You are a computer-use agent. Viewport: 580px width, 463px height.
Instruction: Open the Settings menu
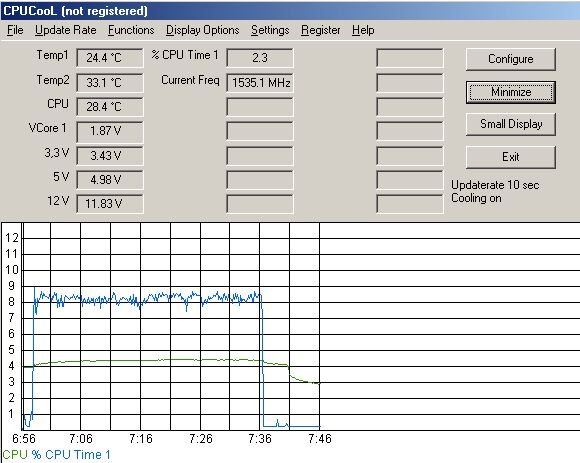tap(270, 30)
